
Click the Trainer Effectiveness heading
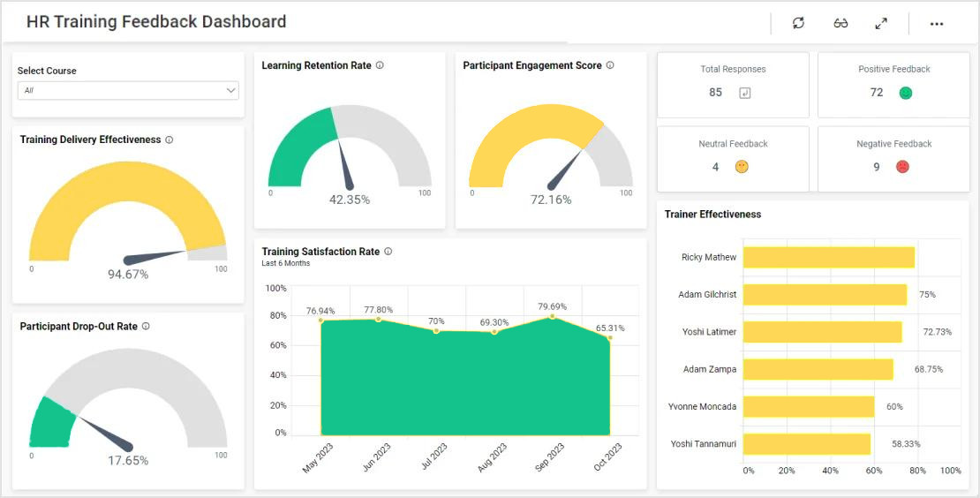712,215
